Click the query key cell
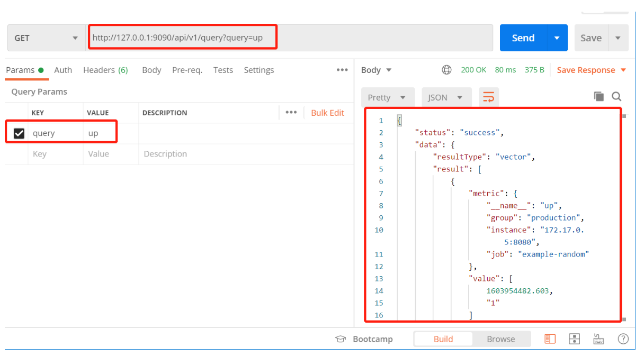Image resolution: width=644 pixels, height=356 pixels. tap(56, 133)
